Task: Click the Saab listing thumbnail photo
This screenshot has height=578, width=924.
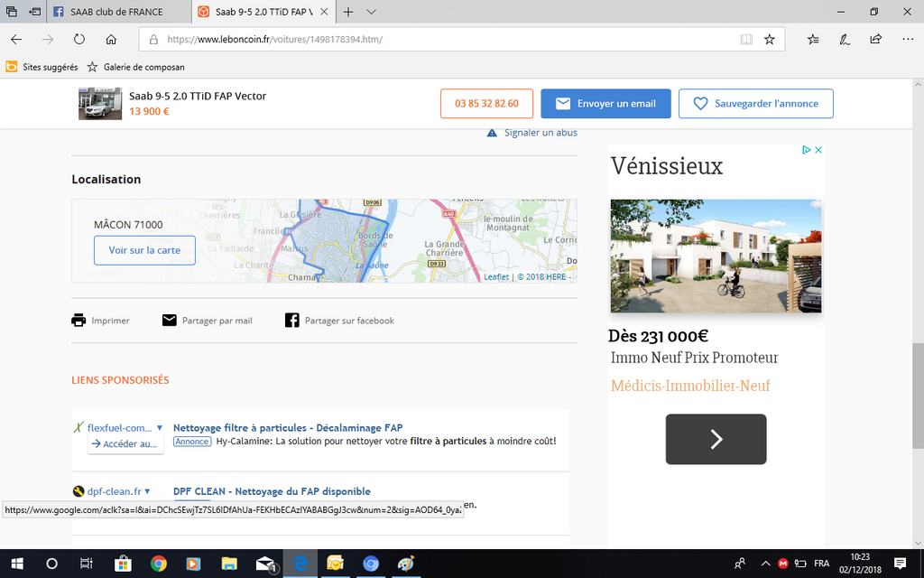Action: [100, 104]
